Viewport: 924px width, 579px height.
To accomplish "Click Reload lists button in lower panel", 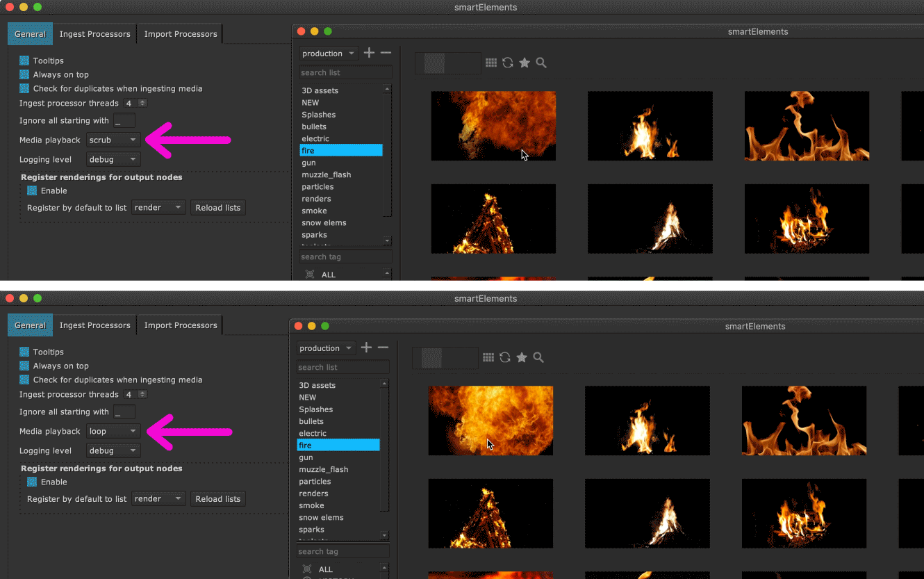I will tap(217, 499).
